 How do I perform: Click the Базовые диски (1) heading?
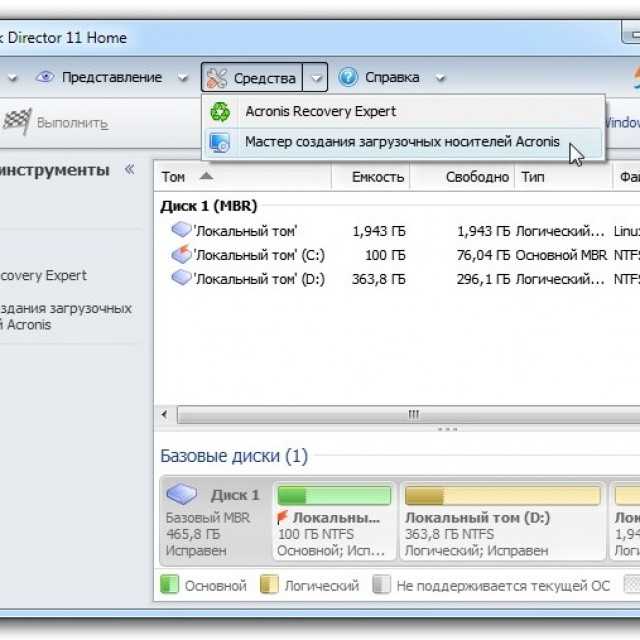point(234,456)
